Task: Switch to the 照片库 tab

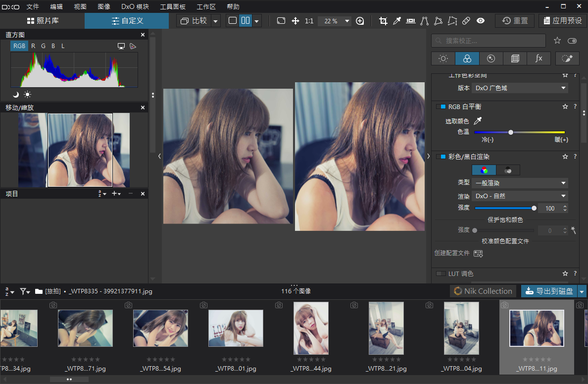Action: point(43,21)
